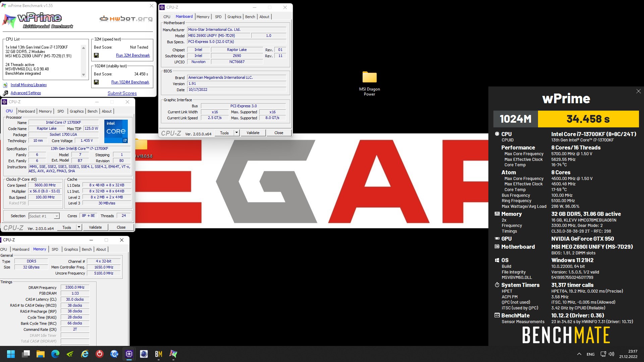
Task: Click the 34.458 s score in BenchMate panel
Action: (588, 119)
